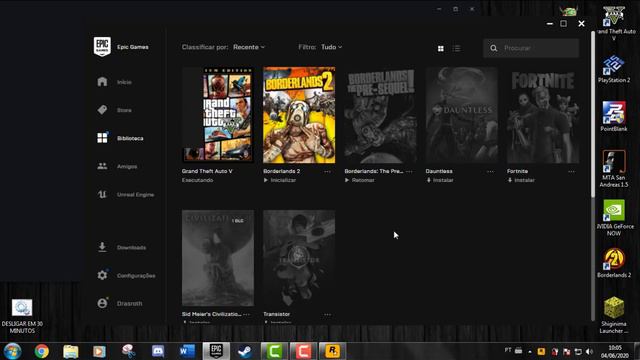Open the Início home section
The height and width of the screenshot is (360, 640).
[124, 82]
